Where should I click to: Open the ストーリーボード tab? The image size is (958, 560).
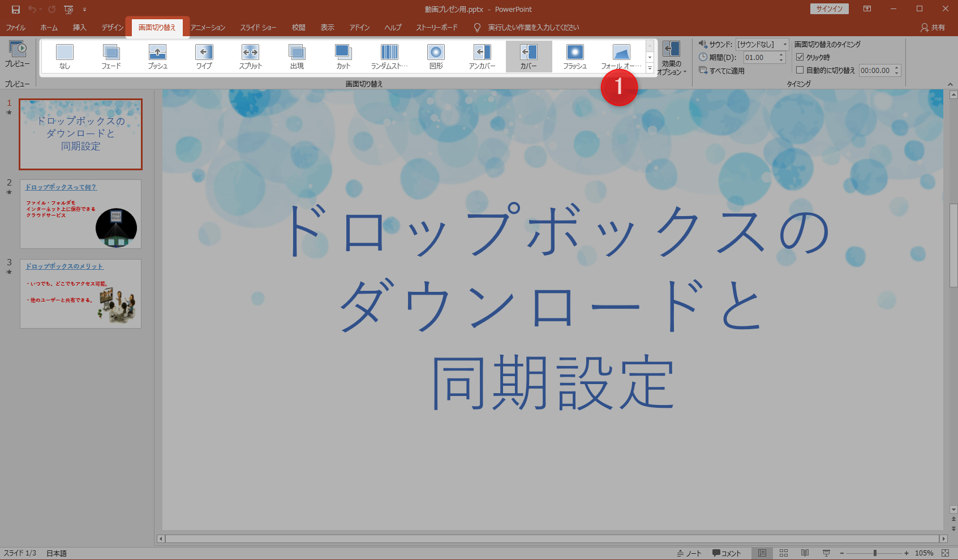coord(437,27)
